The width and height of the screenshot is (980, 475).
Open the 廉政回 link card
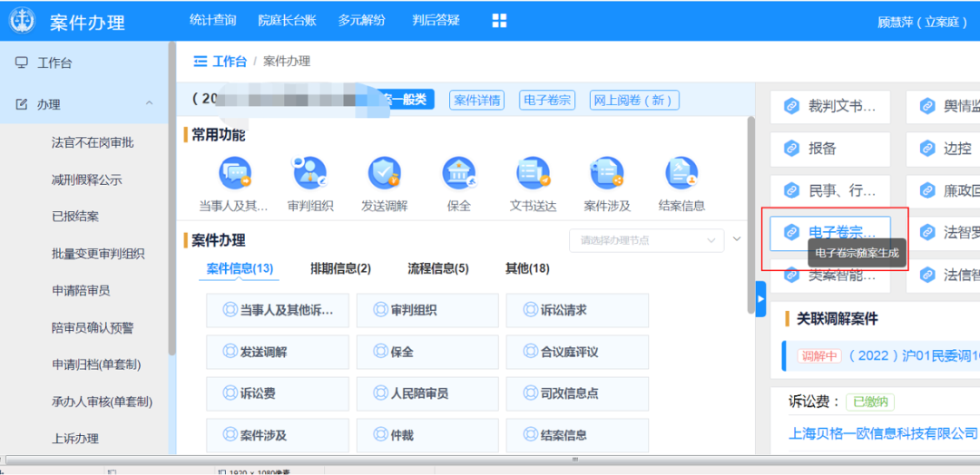tap(943, 190)
